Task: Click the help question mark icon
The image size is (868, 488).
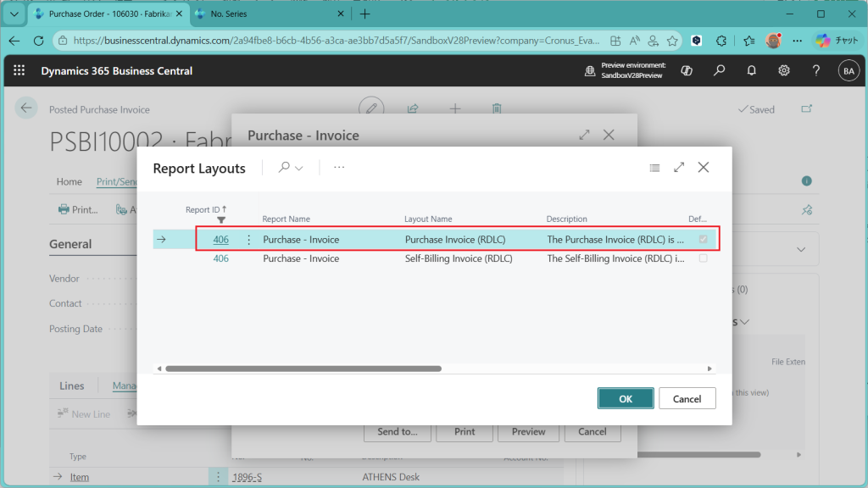Action: coord(815,71)
